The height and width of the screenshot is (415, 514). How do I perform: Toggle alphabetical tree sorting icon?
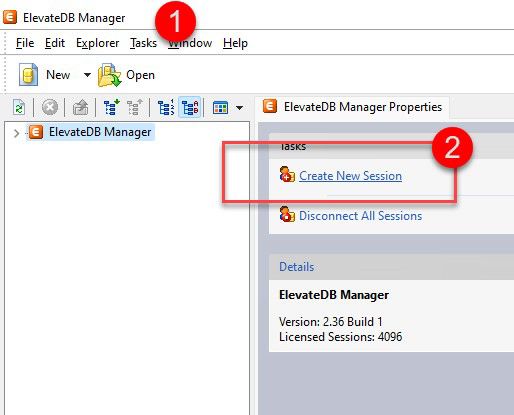click(x=190, y=108)
